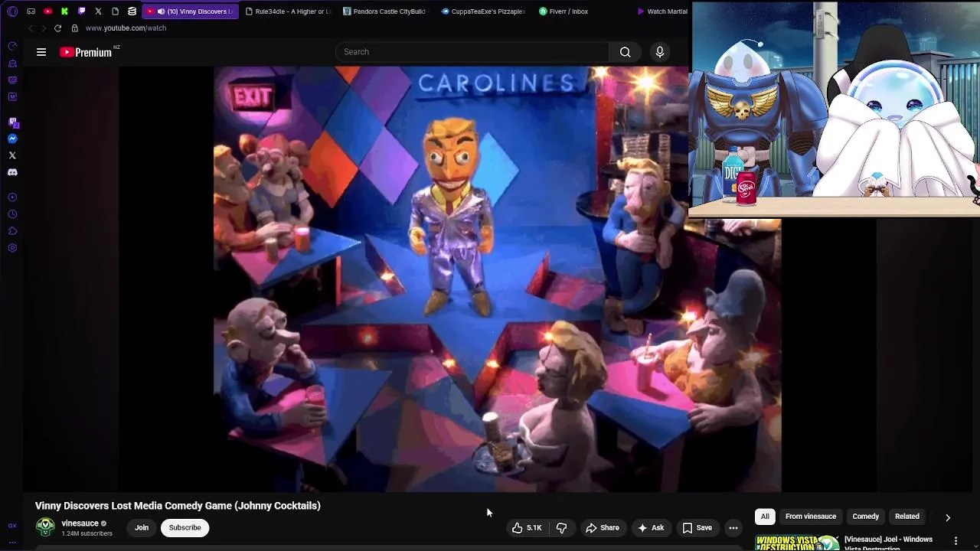Submit search with magnifier button
The width and height of the screenshot is (980, 551).
point(626,52)
